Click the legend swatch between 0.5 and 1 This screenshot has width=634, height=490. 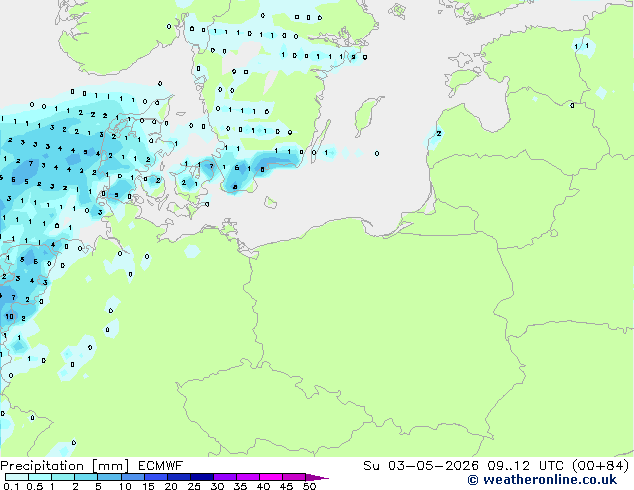click(x=40, y=477)
